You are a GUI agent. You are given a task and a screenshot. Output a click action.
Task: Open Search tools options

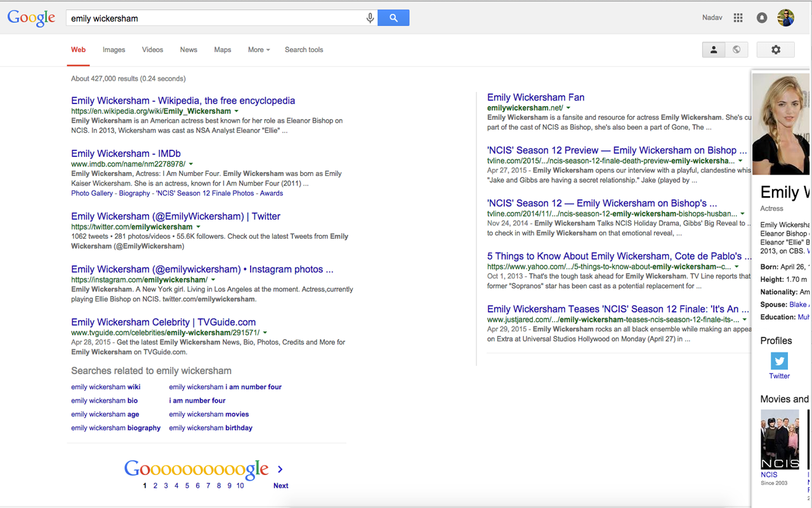coord(304,50)
